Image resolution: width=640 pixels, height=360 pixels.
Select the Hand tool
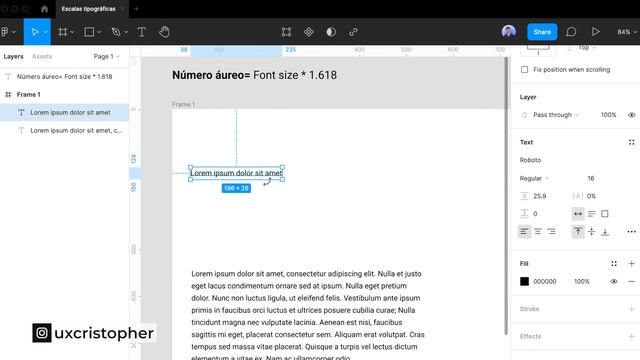coord(164,32)
